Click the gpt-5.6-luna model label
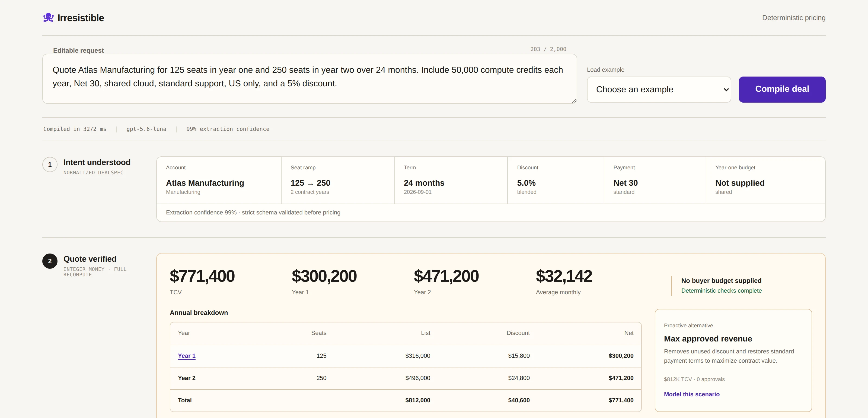 pyautogui.click(x=146, y=129)
